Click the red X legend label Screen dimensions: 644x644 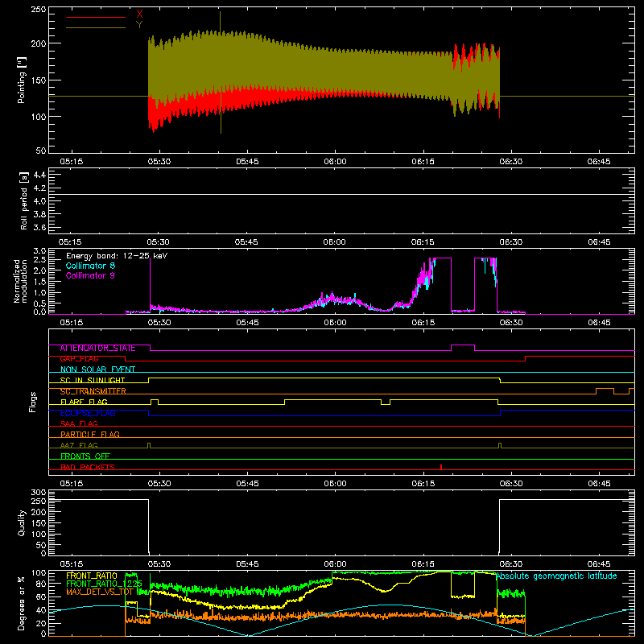(139, 14)
